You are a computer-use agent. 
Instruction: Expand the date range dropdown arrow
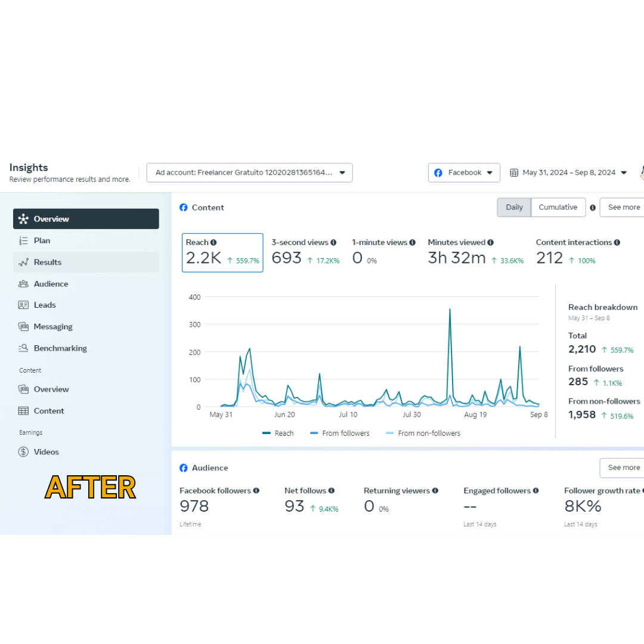tap(624, 172)
